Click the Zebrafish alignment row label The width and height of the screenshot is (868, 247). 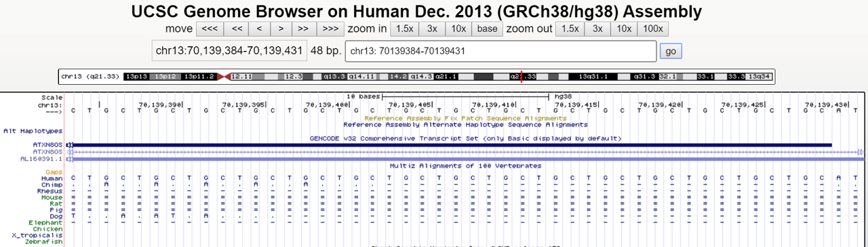44,241
